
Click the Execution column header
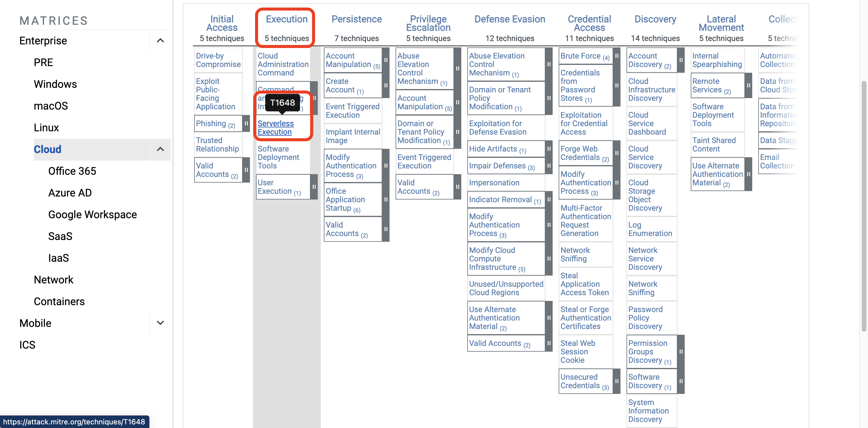point(286,19)
